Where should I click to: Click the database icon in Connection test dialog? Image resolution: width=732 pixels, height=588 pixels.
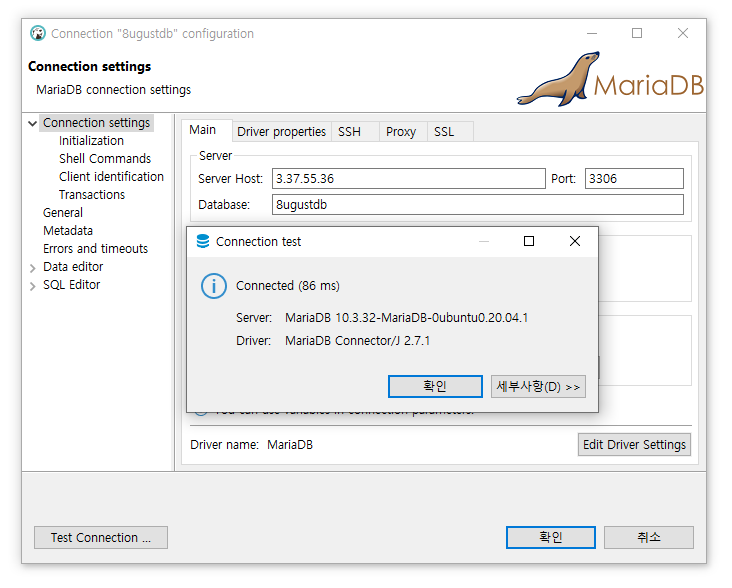pos(203,241)
